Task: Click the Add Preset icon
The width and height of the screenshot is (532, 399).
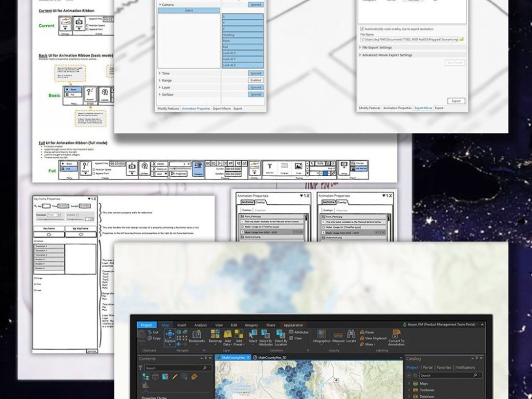Action: 239,334
